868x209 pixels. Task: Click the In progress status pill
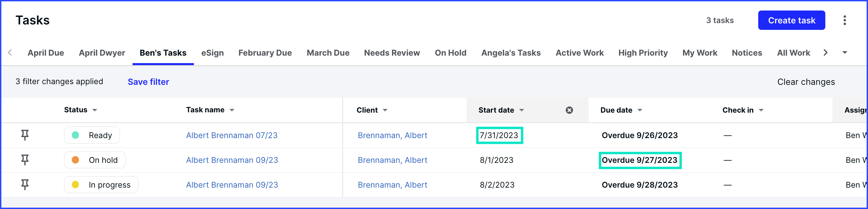click(x=101, y=185)
